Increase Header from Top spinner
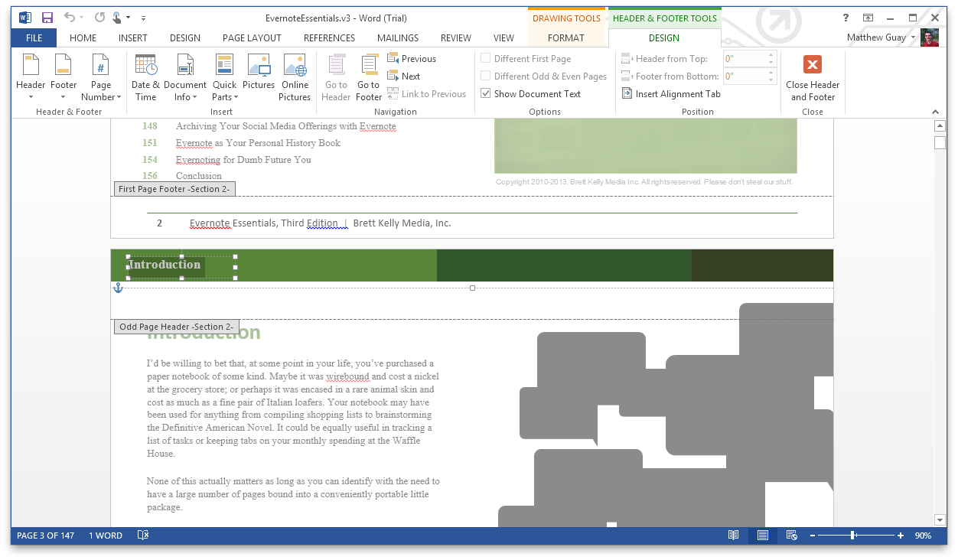This screenshot has height=560, width=958. (x=771, y=55)
